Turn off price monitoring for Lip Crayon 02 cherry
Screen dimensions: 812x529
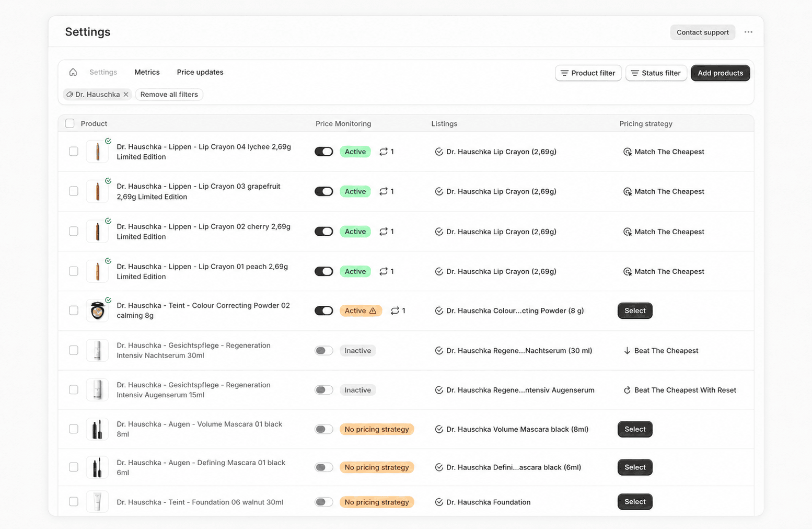pos(324,232)
